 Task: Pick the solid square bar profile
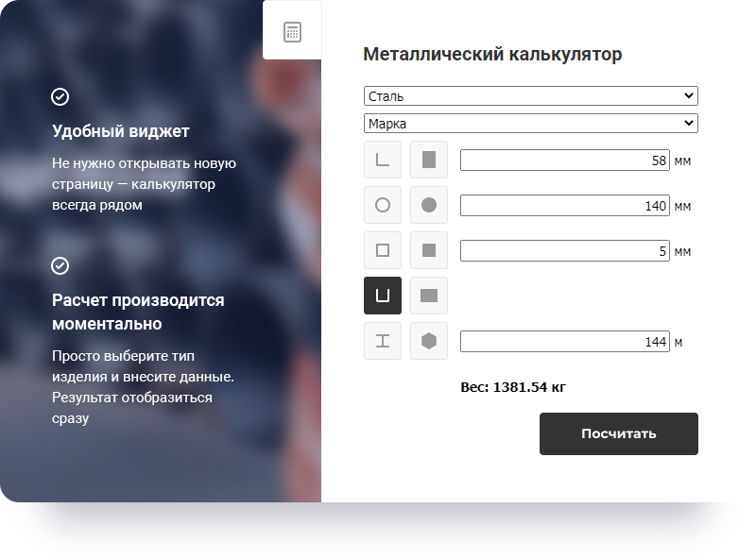point(429,250)
